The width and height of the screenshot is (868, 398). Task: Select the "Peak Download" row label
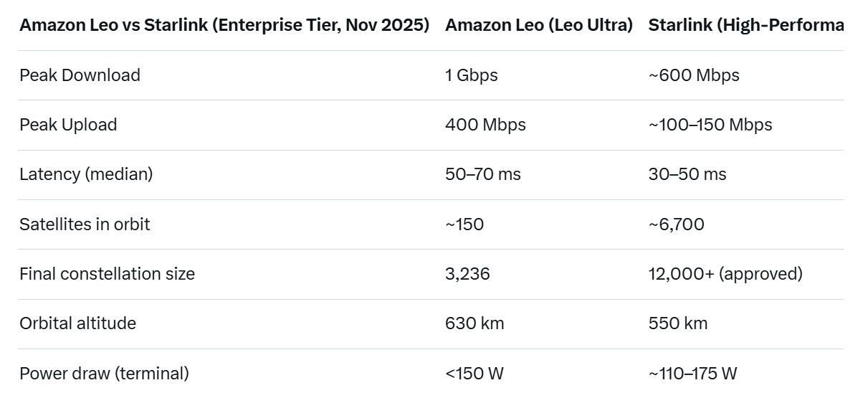[80, 75]
